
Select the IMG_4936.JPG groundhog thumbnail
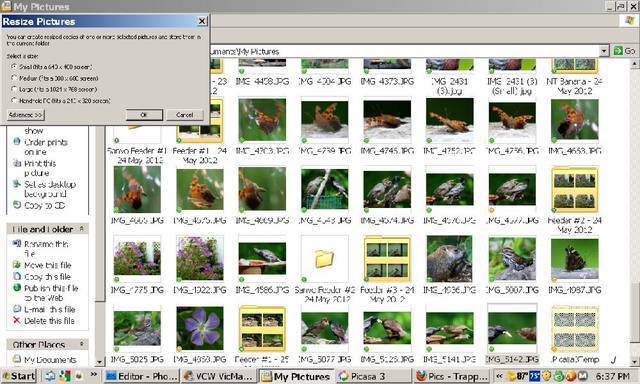[450, 259]
